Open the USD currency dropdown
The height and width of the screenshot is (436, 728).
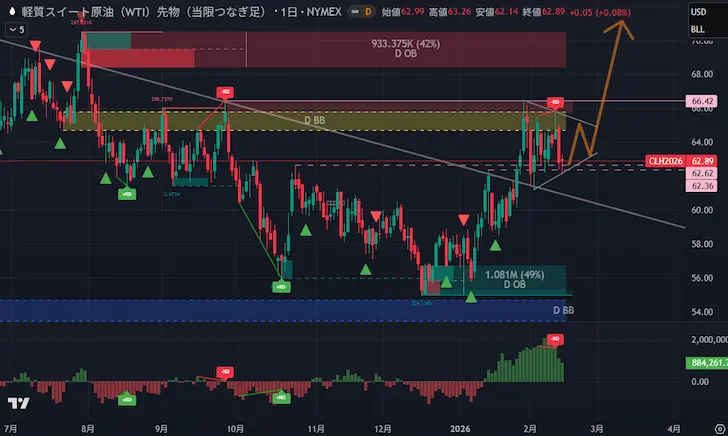point(697,11)
